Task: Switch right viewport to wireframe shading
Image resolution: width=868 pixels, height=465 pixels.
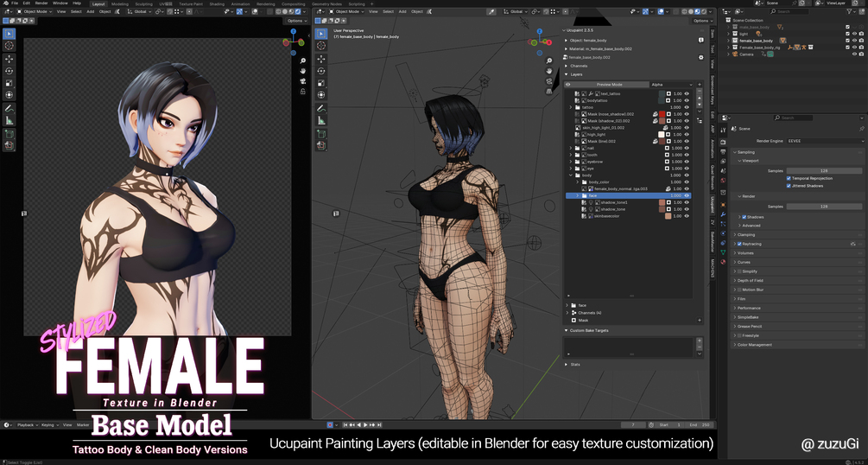Action: tap(682, 11)
